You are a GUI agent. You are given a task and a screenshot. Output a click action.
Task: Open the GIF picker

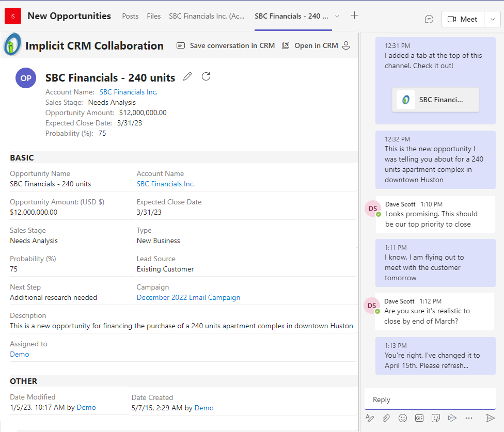[x=419, y=418]
